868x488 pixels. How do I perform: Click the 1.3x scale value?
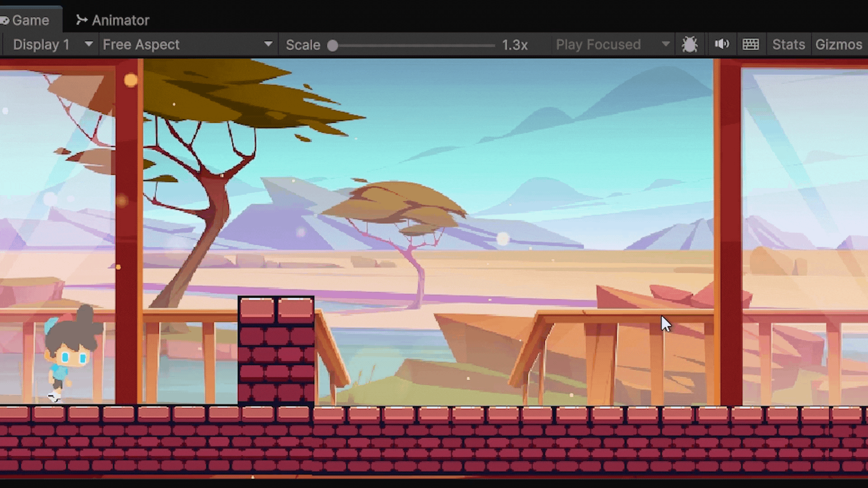coord(514,45)
